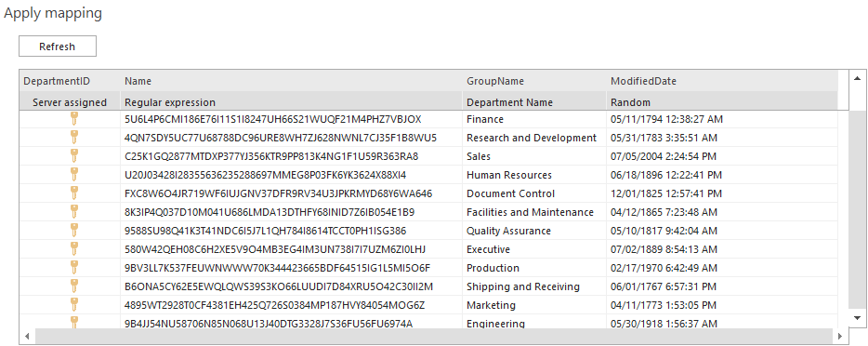Click name value starting with 580W42QEH08
The image size is (868, 346).
(275, 249)
